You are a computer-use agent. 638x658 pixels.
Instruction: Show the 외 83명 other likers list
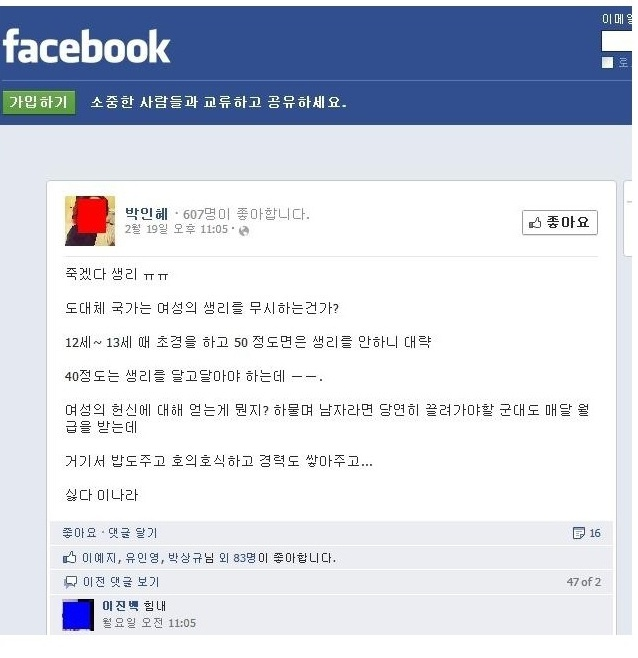point(238,558)
